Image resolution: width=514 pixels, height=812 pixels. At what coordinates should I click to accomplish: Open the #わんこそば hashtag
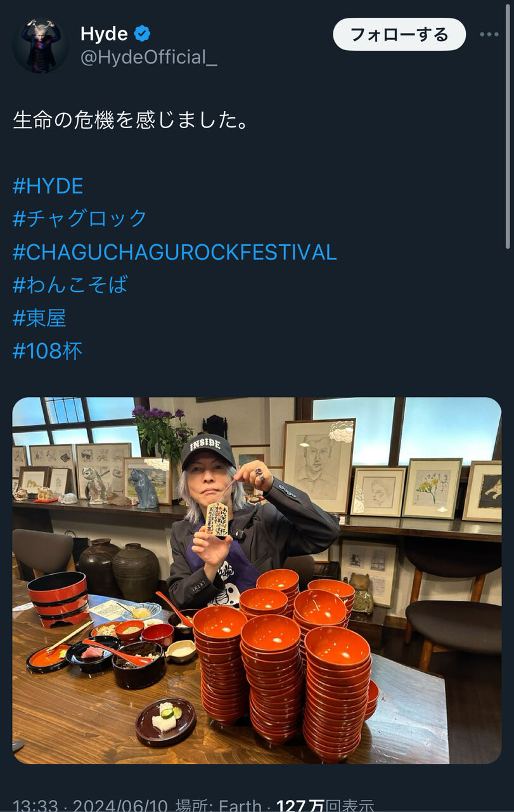70,285
